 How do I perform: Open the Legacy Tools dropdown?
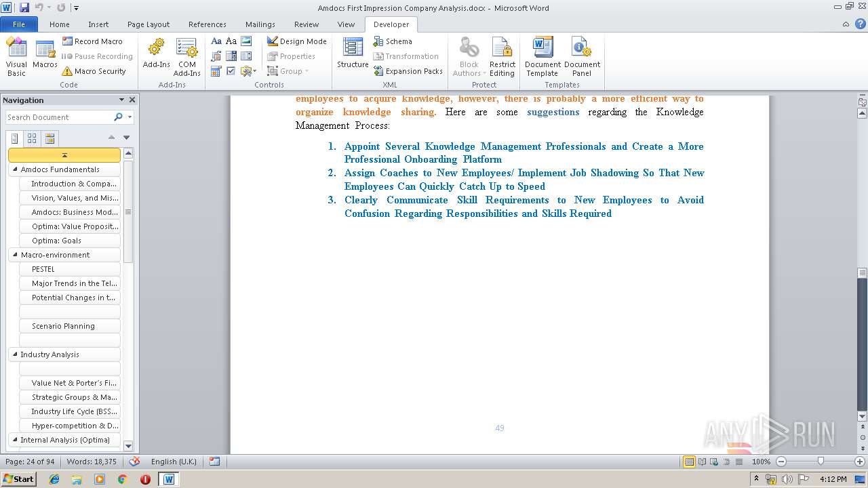point(248,71)
